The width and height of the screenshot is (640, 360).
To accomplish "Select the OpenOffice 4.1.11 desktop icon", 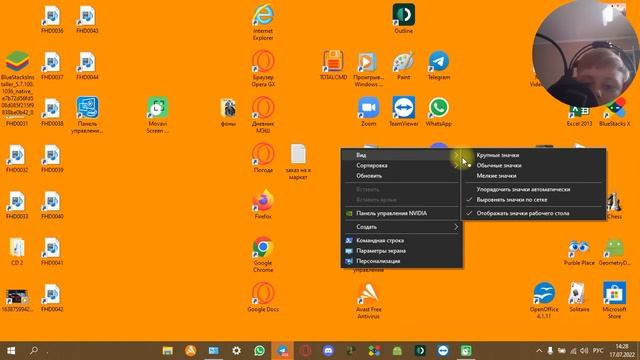I will 544,301.
